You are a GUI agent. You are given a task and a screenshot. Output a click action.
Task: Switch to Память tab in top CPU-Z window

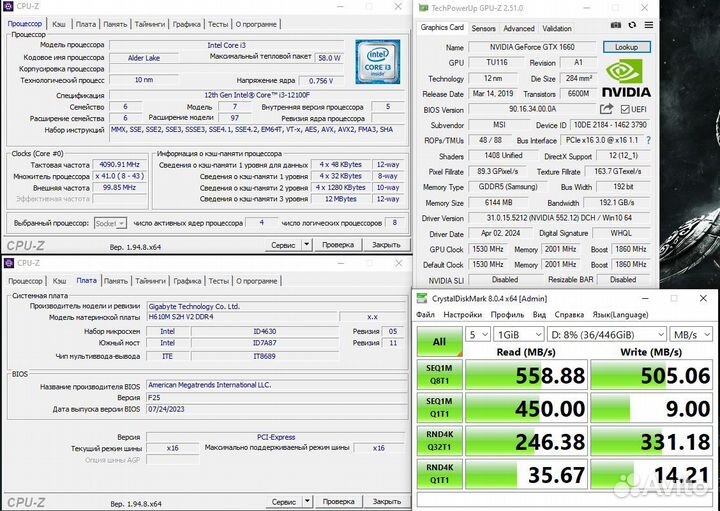(x=115, y=24)
